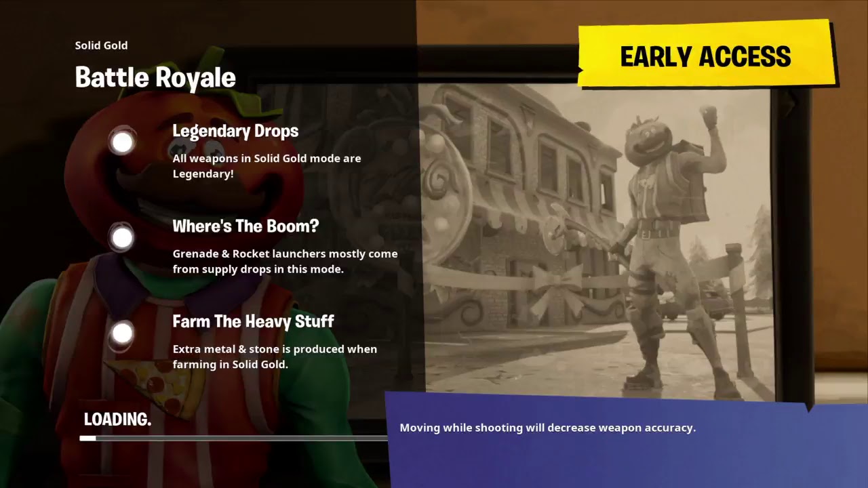This screenshot has height=488, width=868.
Task: Click the 'Where's The Boom?' heading
Action: (245, 226)
